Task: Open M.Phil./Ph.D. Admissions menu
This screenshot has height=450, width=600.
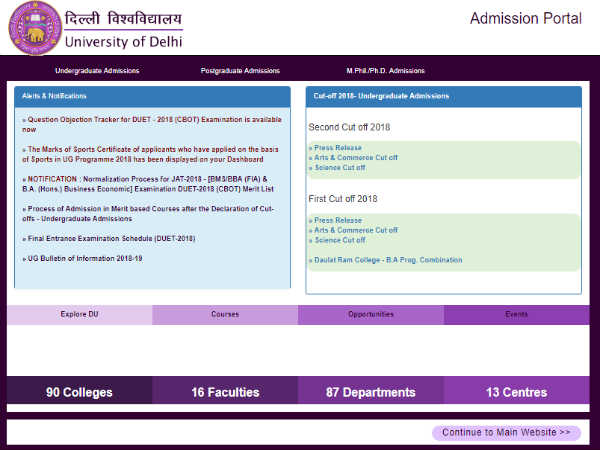Action: pos(385,71)
